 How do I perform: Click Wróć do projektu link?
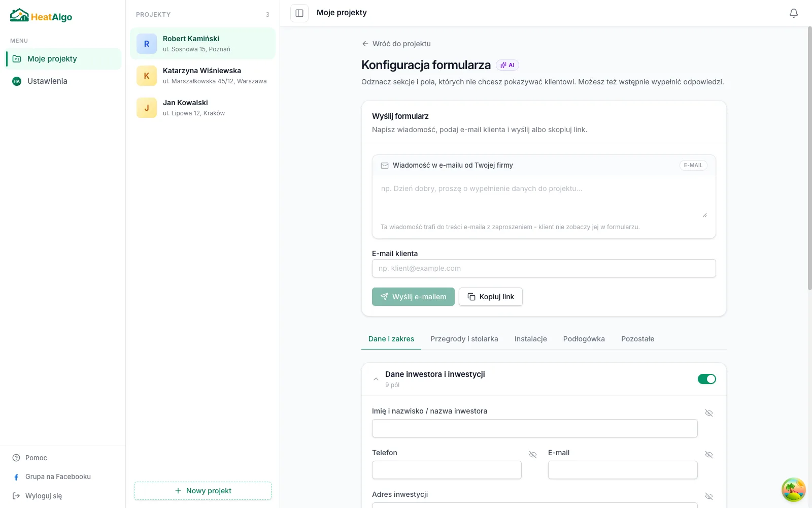[396, 44]
